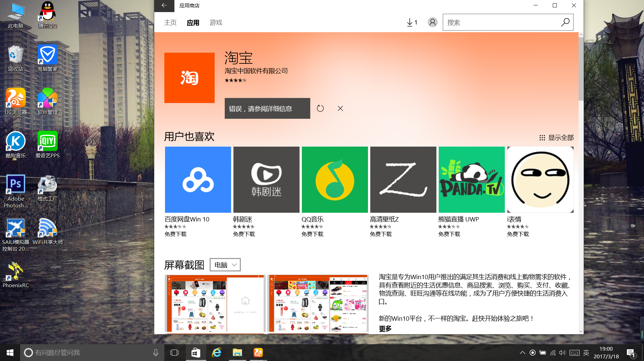This screenshot has width=644, height=361.
Task: Select 电脑管家 desktop shortcut
Action: [47, 58]
